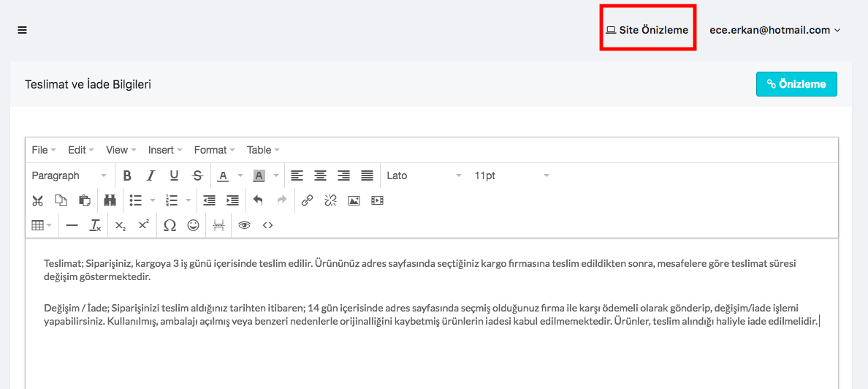The image size is (868, 389).
Task: Insert an image
Action: tap(354, 200)
